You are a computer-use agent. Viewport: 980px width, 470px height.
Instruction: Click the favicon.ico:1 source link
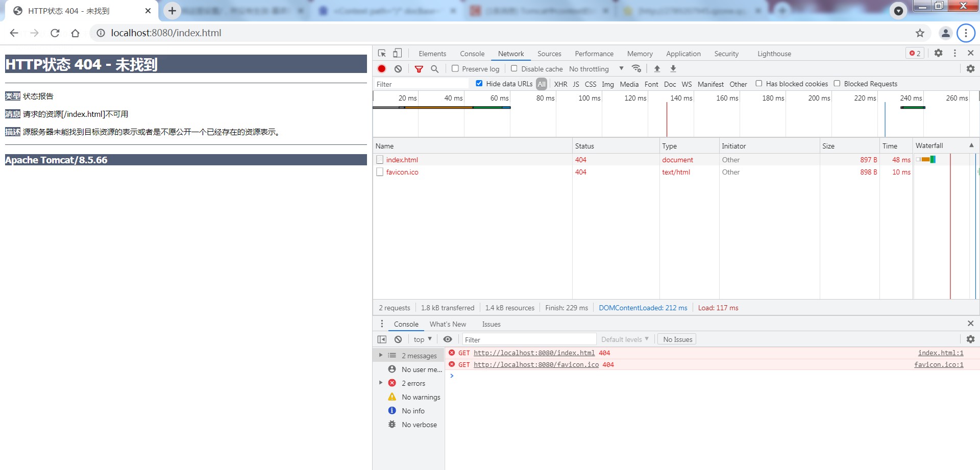click(939, 364)
